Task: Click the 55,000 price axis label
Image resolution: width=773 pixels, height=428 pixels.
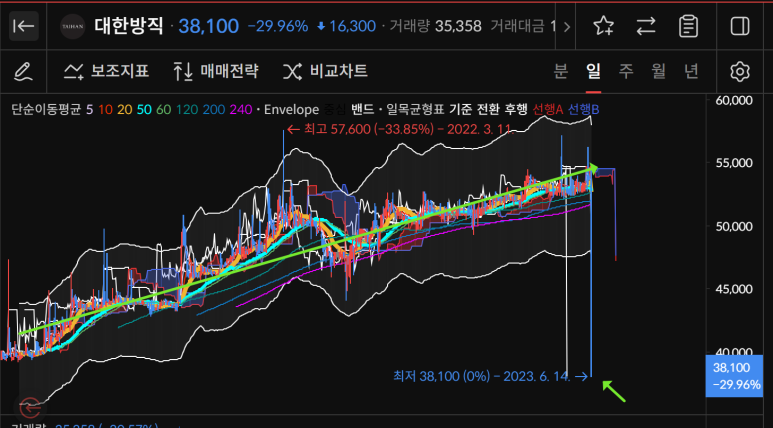Action: click(734, 163)
